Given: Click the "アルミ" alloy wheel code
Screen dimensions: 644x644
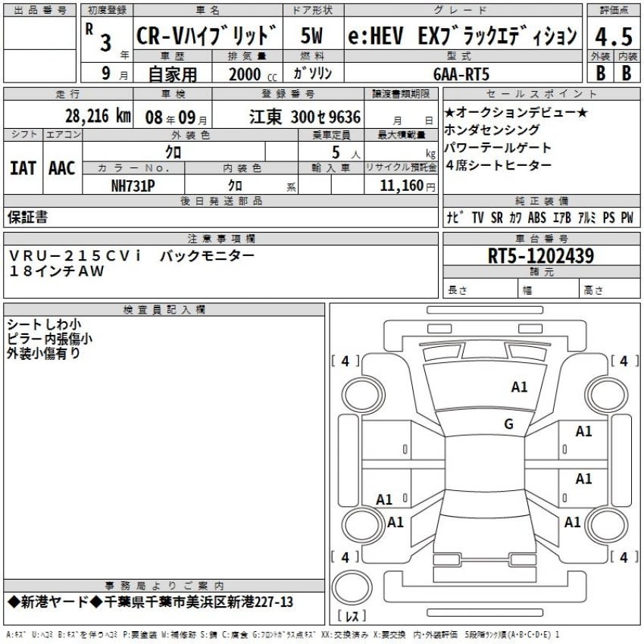Looking at the screenshot, I should tap(587, 217).
